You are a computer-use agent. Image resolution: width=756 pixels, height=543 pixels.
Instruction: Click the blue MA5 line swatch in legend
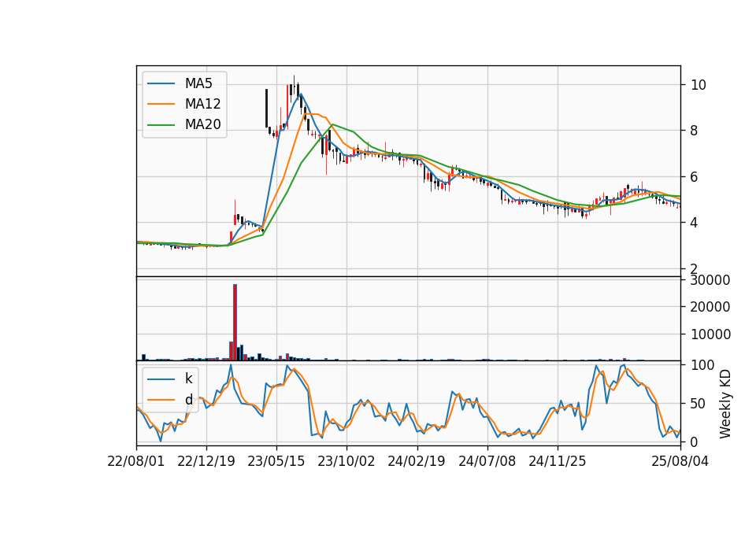click(161, 83)
